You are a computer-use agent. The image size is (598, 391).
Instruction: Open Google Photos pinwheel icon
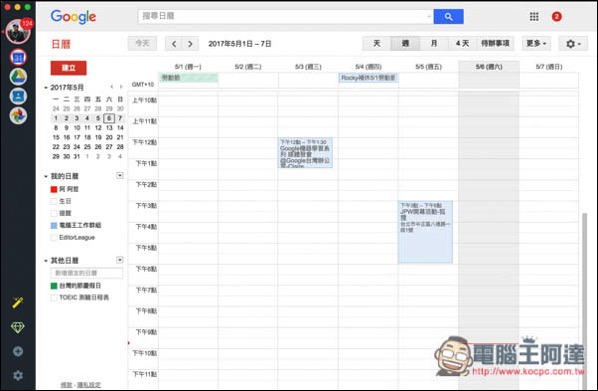(18, 115)
